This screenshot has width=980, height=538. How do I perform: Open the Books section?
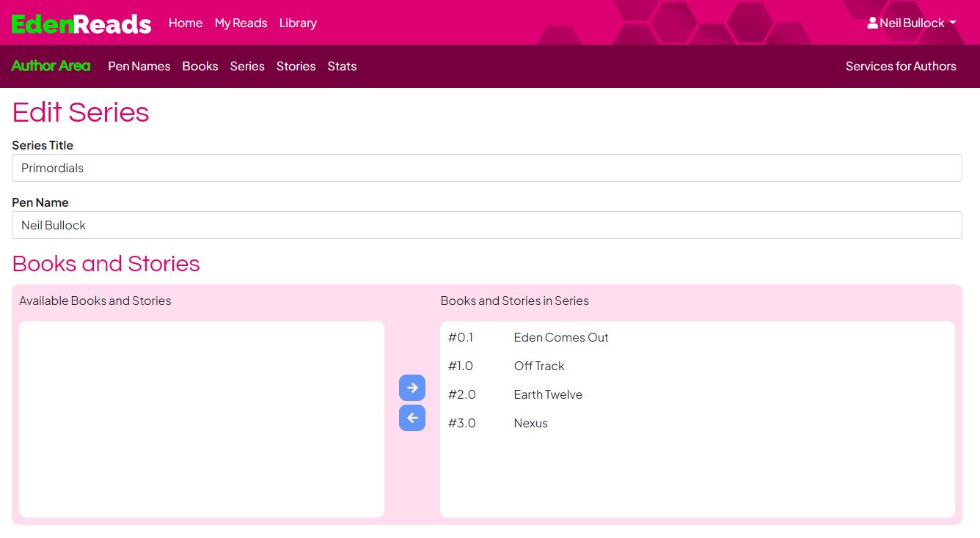pyautogui.click(x=200, y=66)
